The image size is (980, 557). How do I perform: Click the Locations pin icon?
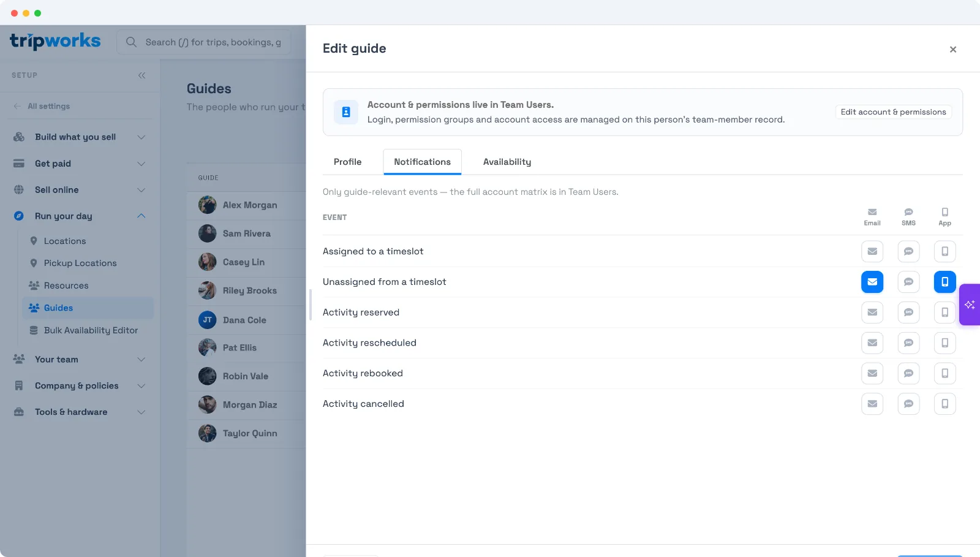[x=34, y=241]
